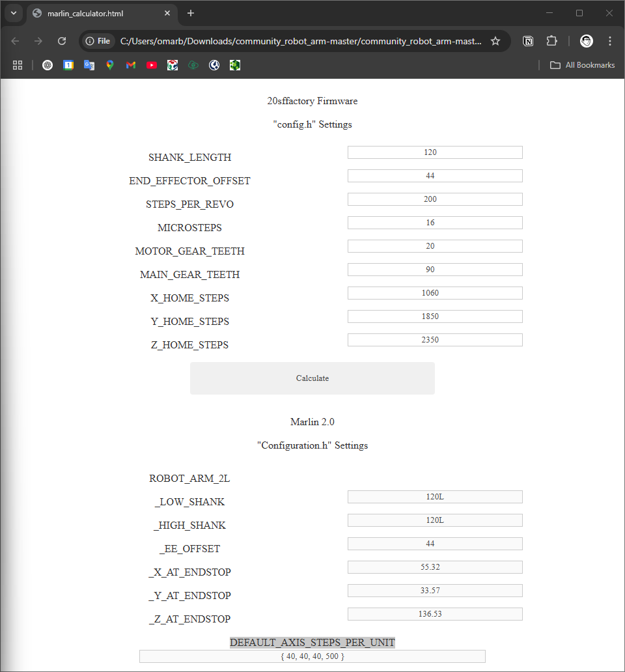View site info via File chip
Screen dimensions: 625x672
tap(98, 41)
